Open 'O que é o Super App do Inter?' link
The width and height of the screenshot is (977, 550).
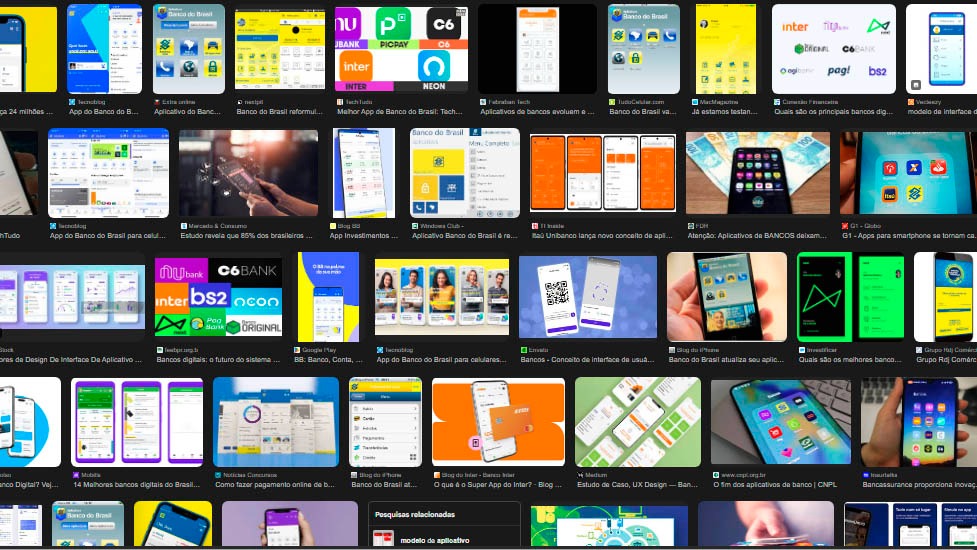(x=497, y=484)
